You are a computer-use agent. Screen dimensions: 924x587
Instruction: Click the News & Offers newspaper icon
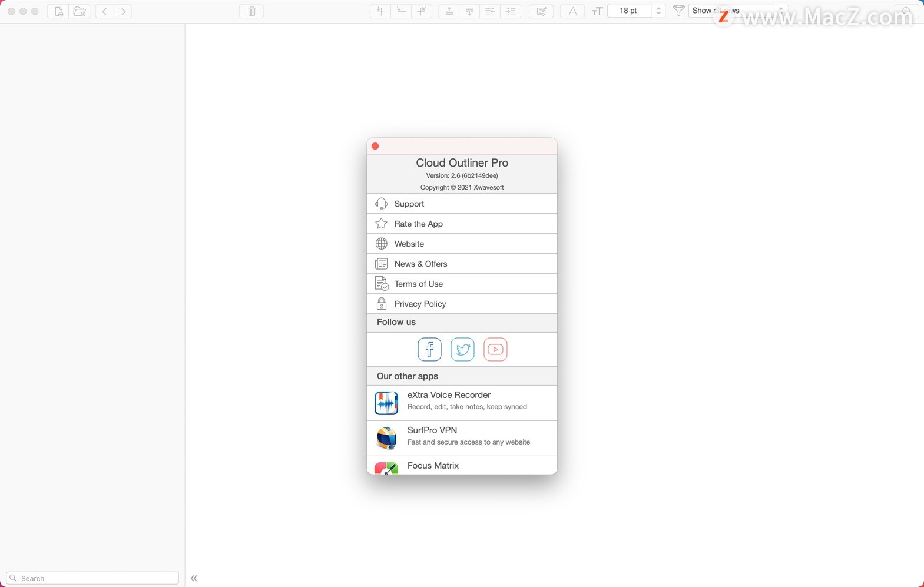(382, 264)
